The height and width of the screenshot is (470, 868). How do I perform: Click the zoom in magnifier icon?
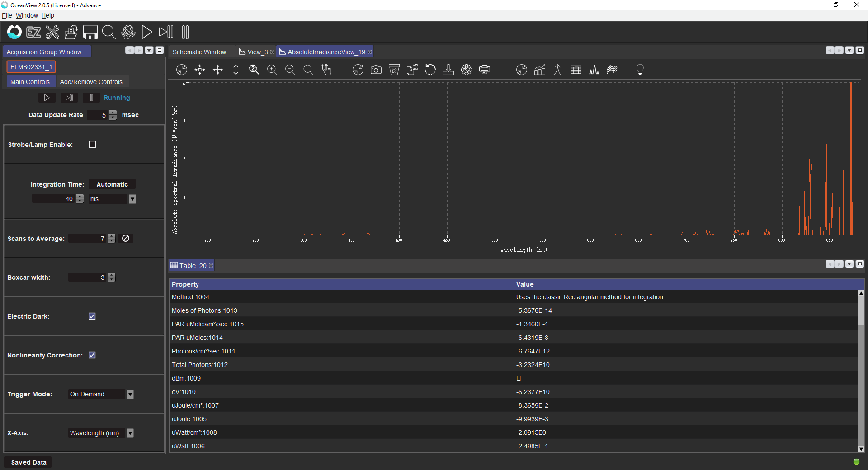pyautogui.click(x=272, y=70)
